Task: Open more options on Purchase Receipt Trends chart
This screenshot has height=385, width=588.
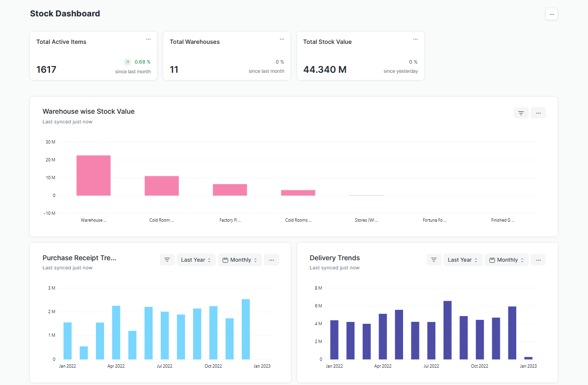Action: coord(272,260)
